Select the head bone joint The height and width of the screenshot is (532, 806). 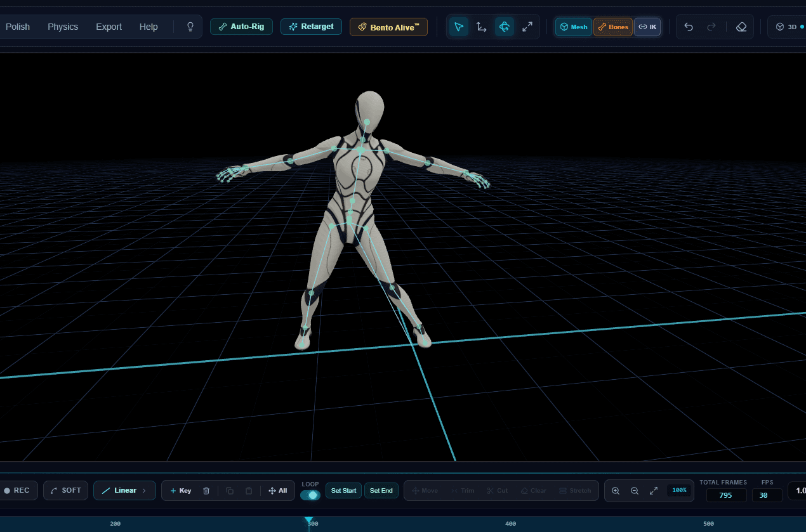coord(366,122)
